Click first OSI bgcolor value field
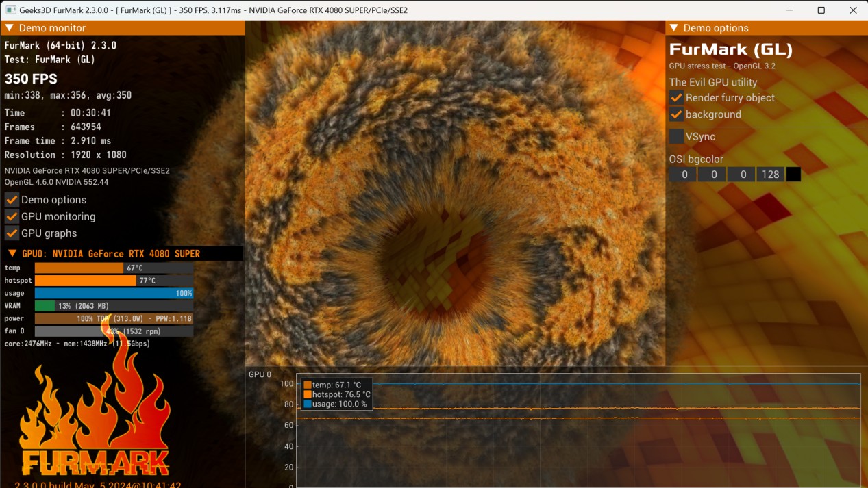The image size is (868, 488). point(683,175)
